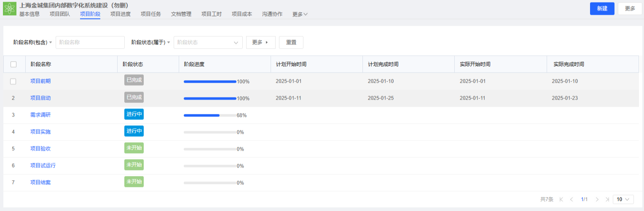Go to first page pagination arrow
This screenshot has height=211, width=644.
point(561,199)
